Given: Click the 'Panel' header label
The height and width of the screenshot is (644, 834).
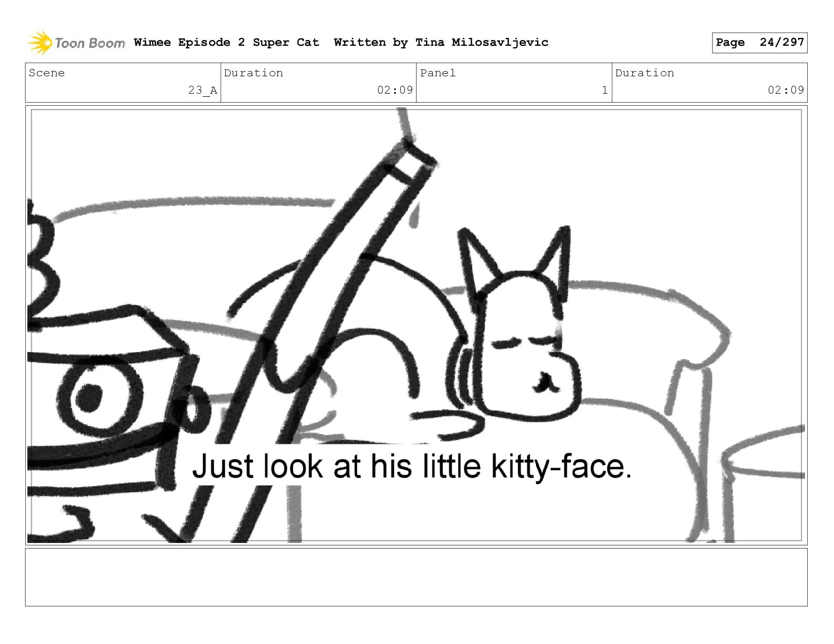Looking at the screenshot, I should tap(438, 73).
